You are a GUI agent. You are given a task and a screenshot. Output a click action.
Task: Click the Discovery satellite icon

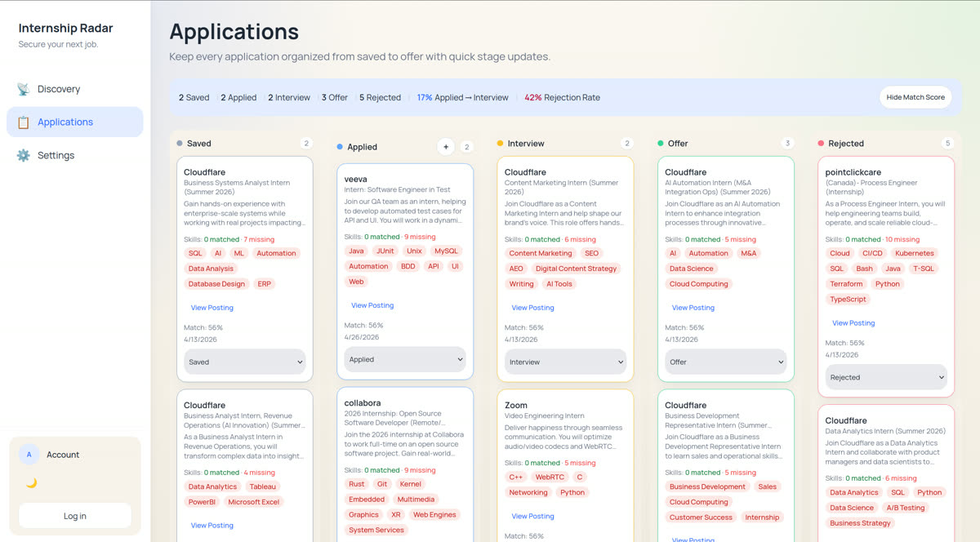23,89
